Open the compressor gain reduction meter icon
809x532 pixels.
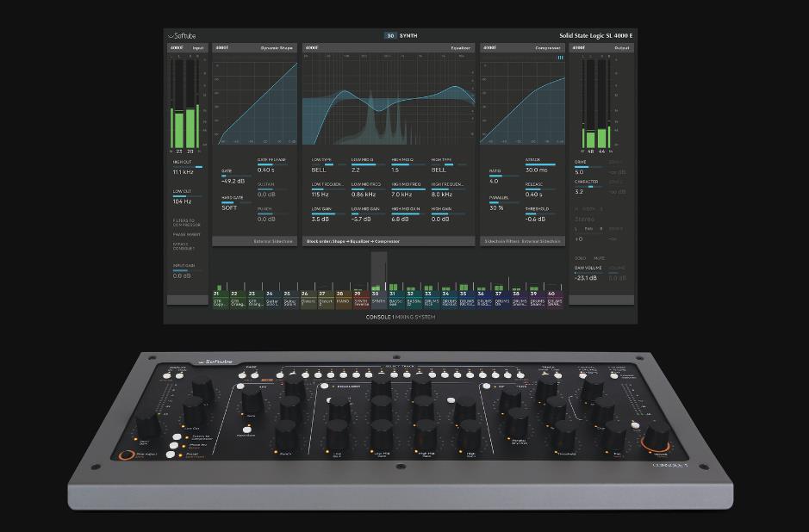[x=560, y=58]
